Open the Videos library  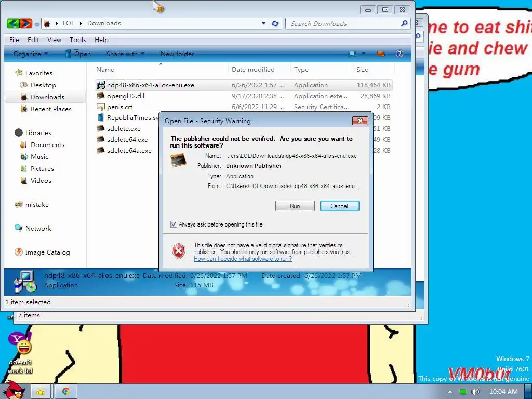click(41, 180)
